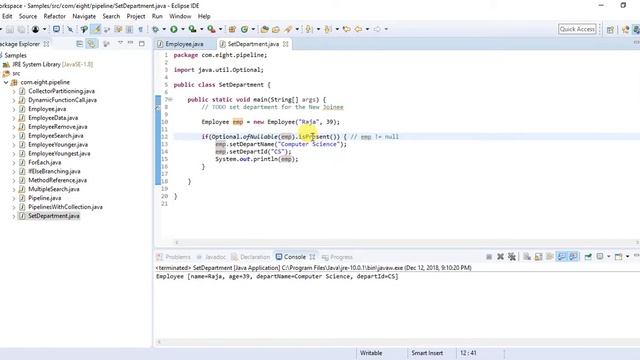Create a New Java Package icon
The image size is (640, 360).
tap(232, 29)
